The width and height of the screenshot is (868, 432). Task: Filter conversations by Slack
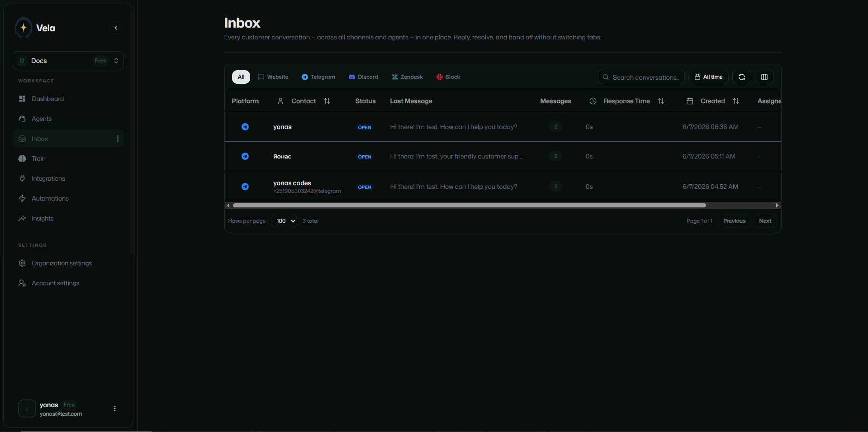[x=448, y=77]
